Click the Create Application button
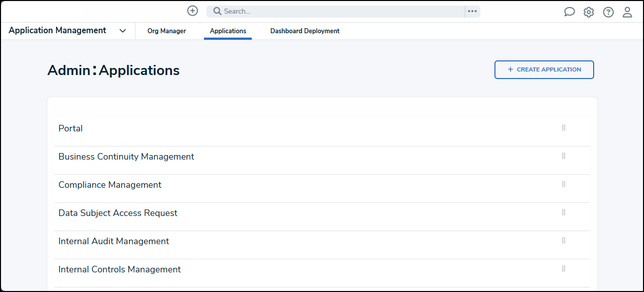 [x=544, y=70]
